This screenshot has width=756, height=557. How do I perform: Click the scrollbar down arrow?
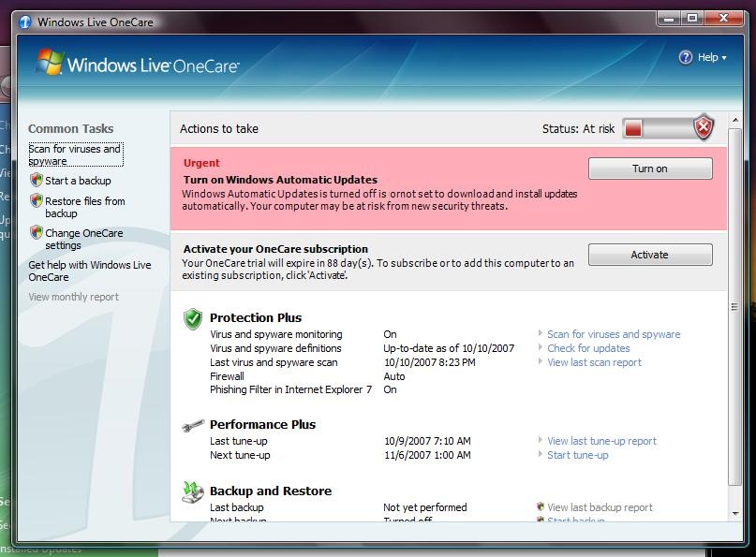(734, 513)
